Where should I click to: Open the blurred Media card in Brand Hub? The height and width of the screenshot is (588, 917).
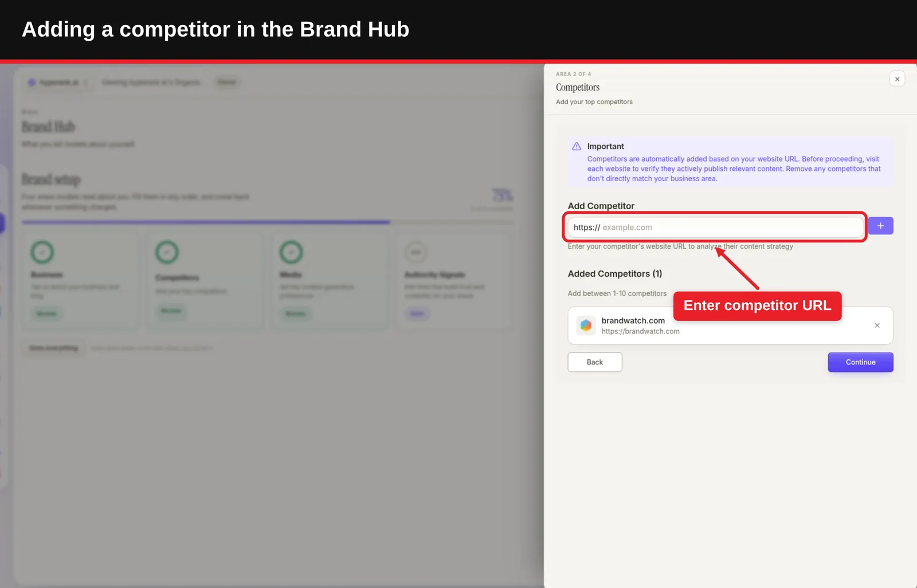pos(330,281)
